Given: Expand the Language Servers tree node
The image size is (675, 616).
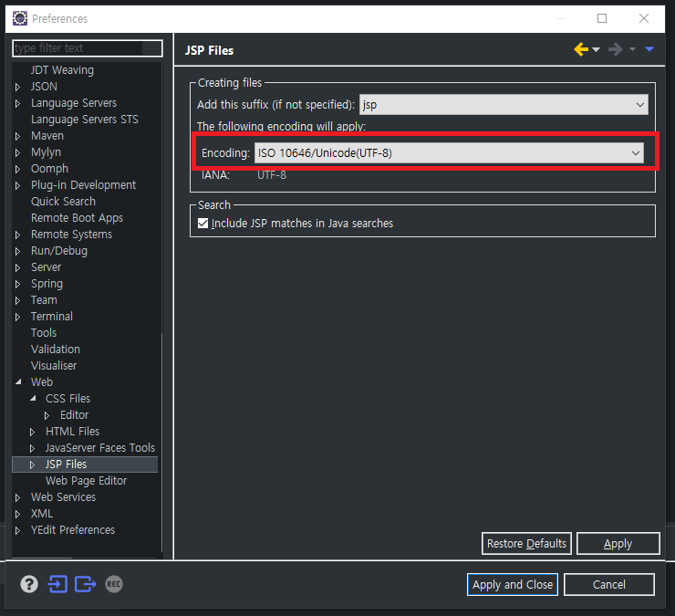Looking at the screenshot, I should pos(17,103).
